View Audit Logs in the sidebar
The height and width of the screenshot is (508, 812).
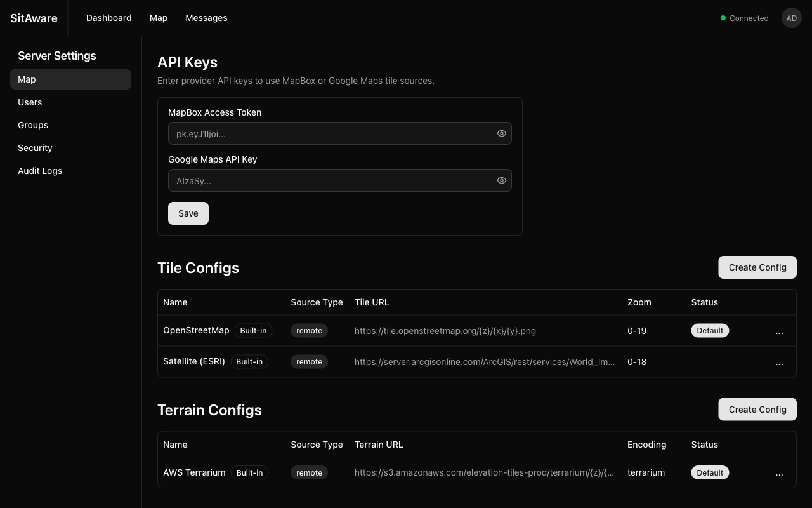point(40,171)
